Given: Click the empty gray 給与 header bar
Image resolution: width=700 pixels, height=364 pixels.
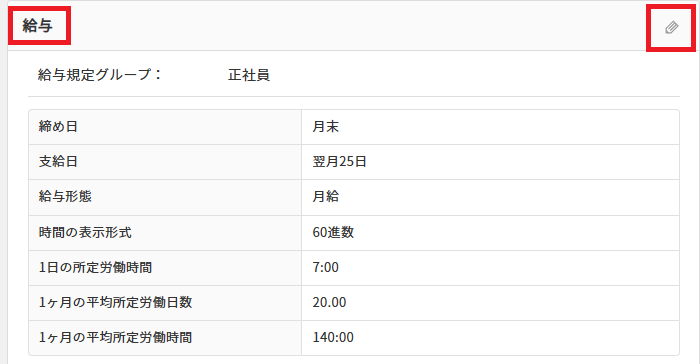Looking at the screenshot, I should tap(357, 26).
